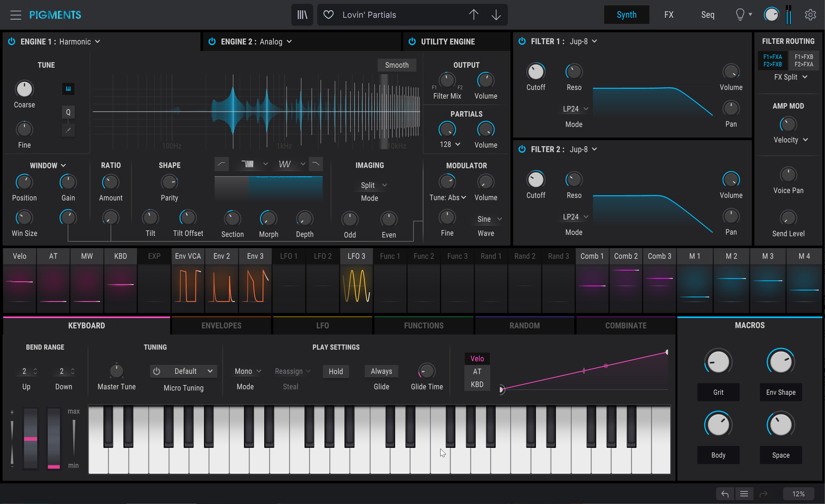The width and height of the screenshot is (825, 504).
Task: Toggle Utility Engine power button
Action: pyautogui.click(x=412, y=42)
